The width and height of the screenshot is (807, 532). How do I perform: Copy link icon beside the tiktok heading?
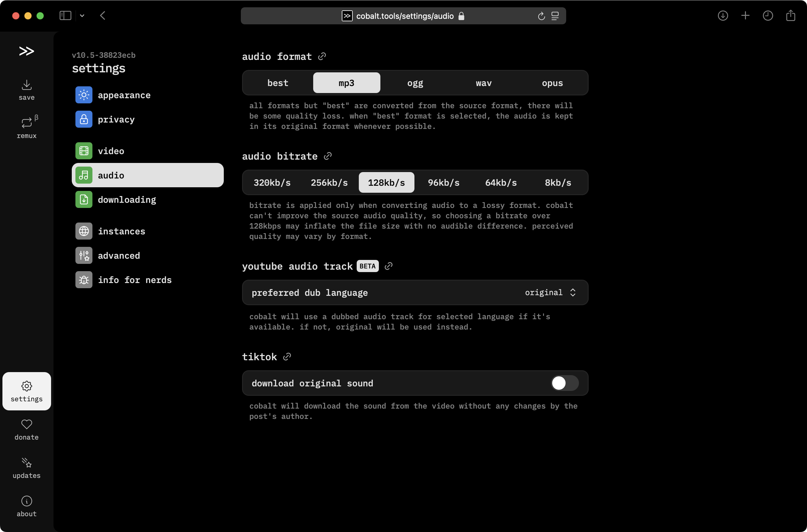[x=287, y=357]
